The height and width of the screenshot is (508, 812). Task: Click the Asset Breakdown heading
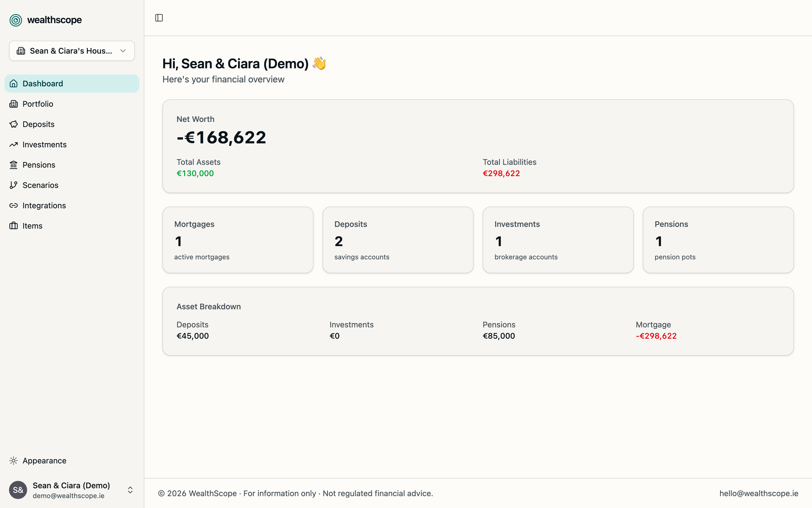(x=209, y=306)
